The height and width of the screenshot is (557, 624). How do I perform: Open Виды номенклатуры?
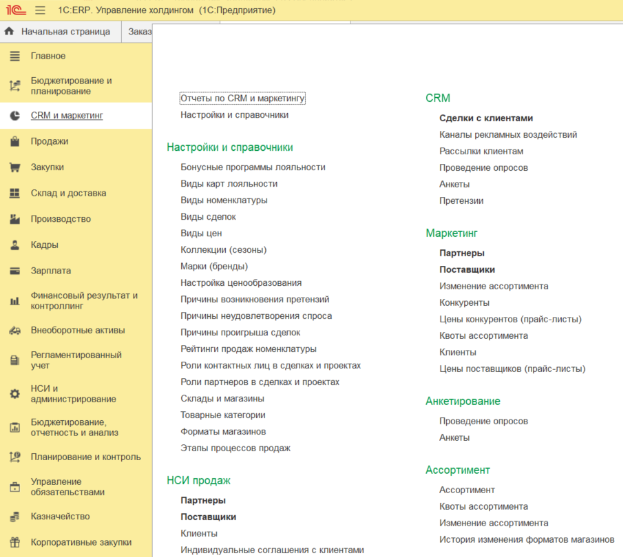[x=224, y=200]
